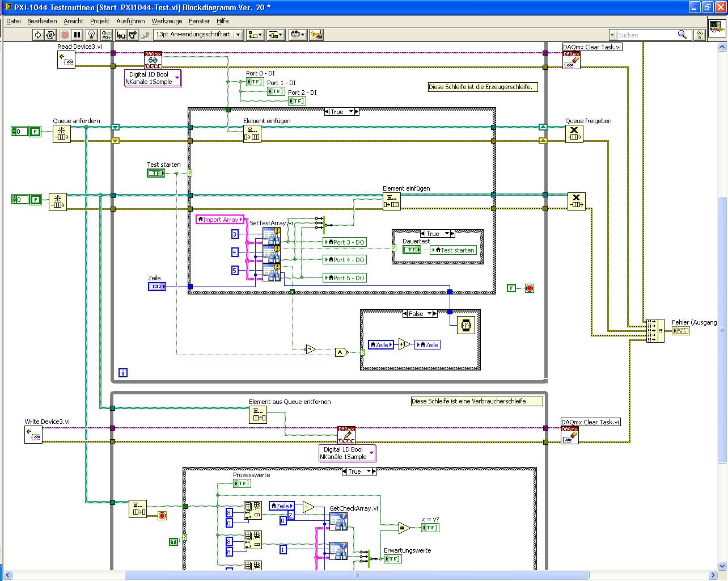Toggle the F constant wired to the upper stop terminal
Image resolution: width=728 pixels, height=581 pixels.
coord(511,288)
